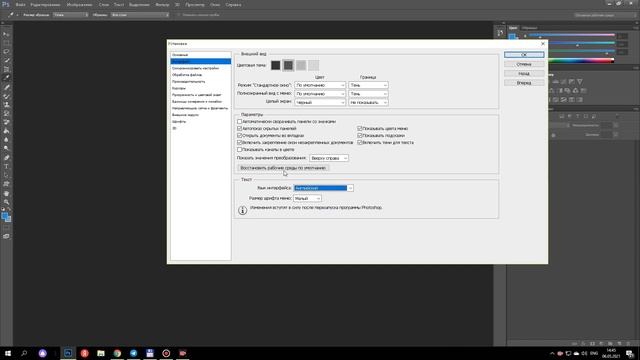
Task: Select the Quick Selection wand tool
Action: [6, 60]
